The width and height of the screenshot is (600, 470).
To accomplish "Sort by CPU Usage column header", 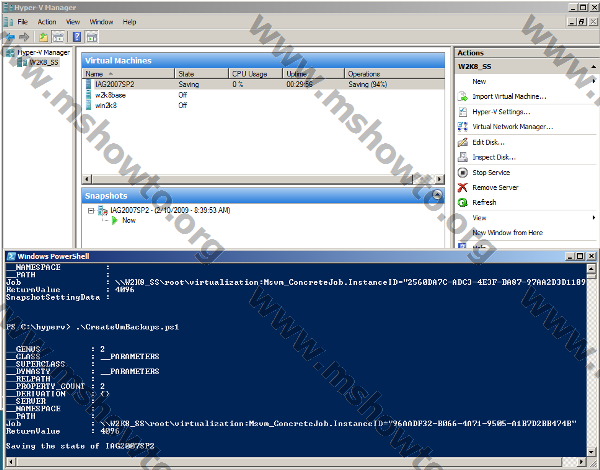I will tap(256, 74).
